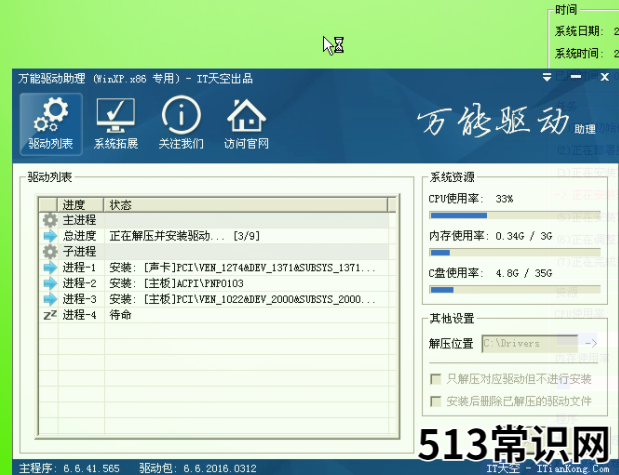Screen dimensions: 619x475
Task: Click the 进度 column header
Action: [x=81, y=205]
